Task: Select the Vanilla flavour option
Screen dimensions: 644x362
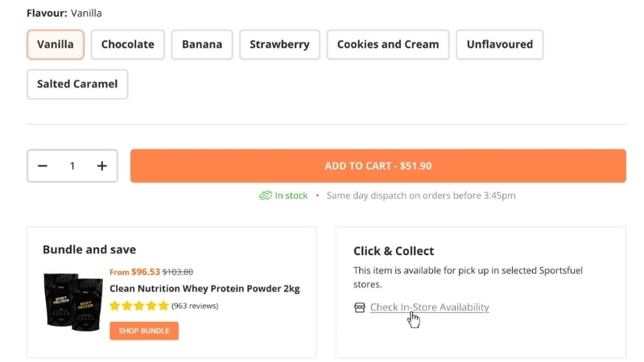Action: click(56, 45)
